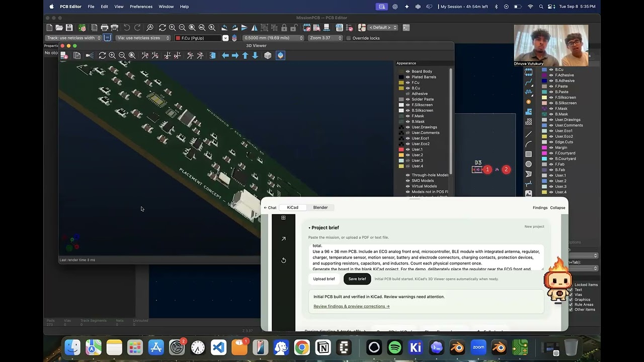644x362 pixels.
Task: Open the View menu
Action: [119, 7]
